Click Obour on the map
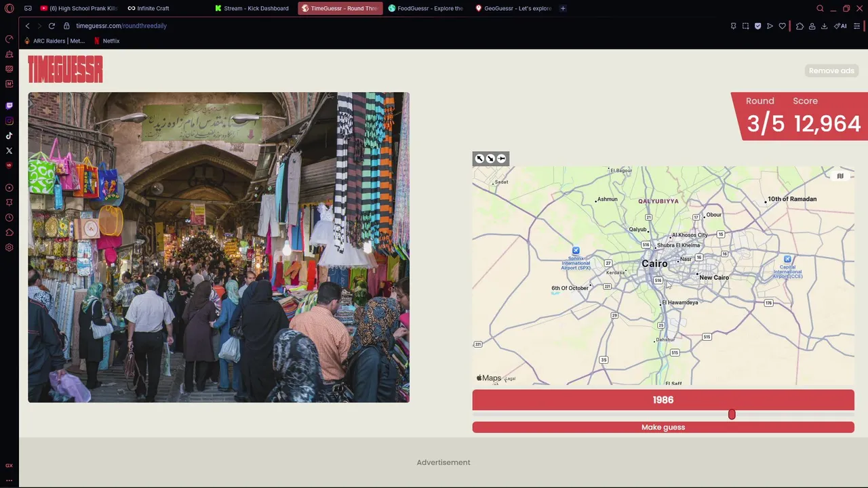This screenshot has height=488, width=868. point(714,215)
